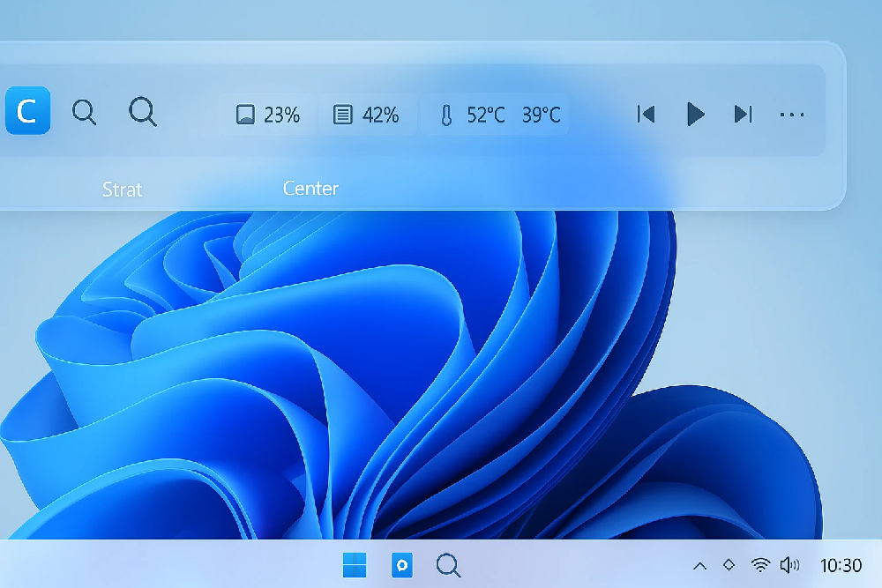882x588 pixels.
Task: Start media playback with the play button
Action: [x=695, y=114]
